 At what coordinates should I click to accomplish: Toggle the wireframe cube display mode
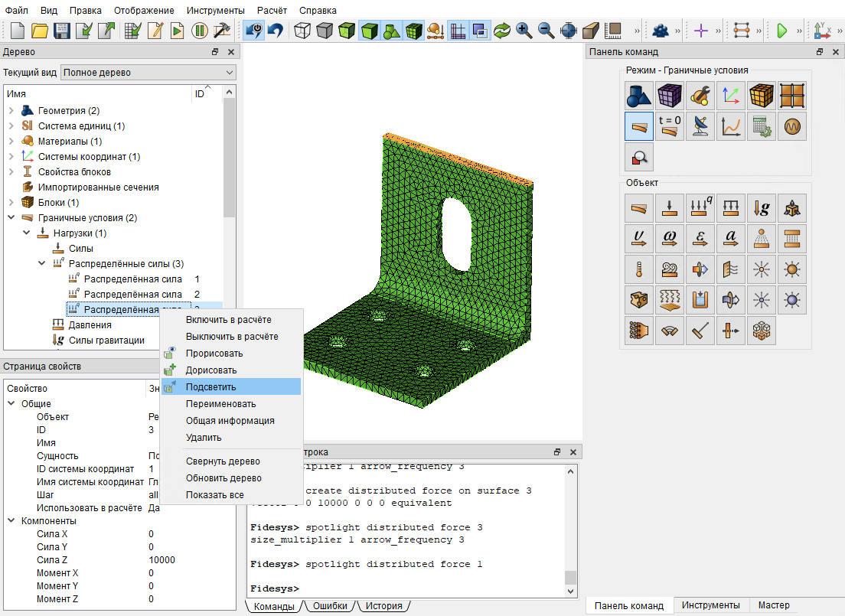[302, 30]
